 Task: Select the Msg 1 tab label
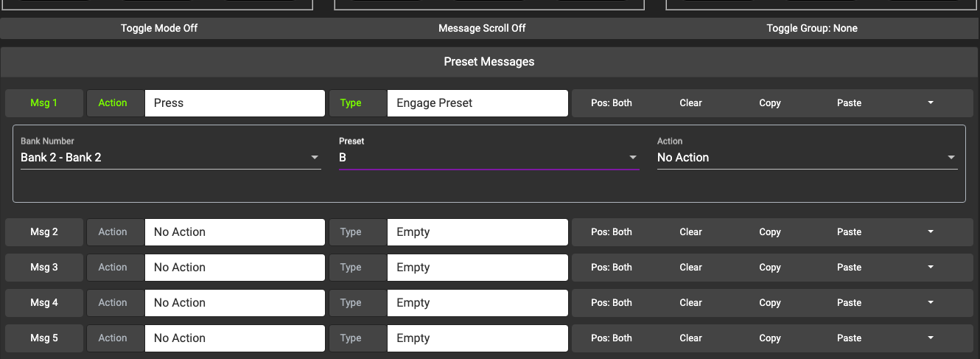pos(44,103)
